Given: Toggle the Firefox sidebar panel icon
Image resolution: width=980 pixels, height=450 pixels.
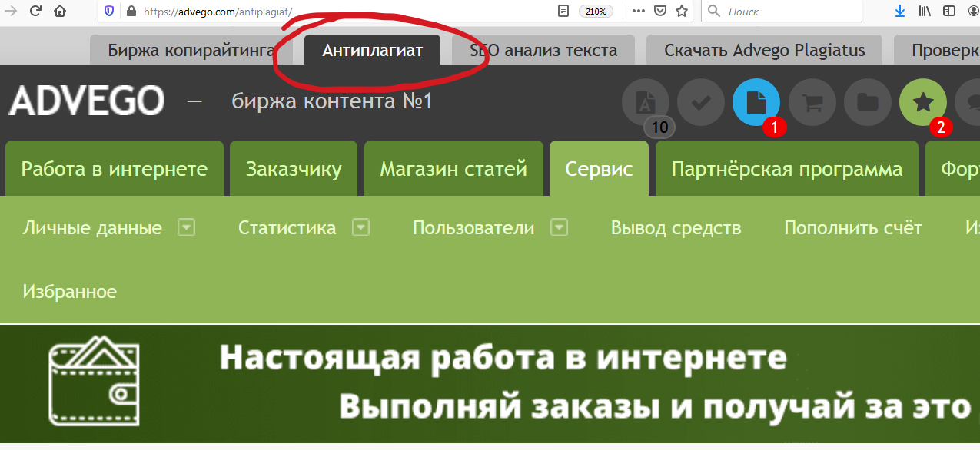Looking at the screenshot, I should [950, 11].
